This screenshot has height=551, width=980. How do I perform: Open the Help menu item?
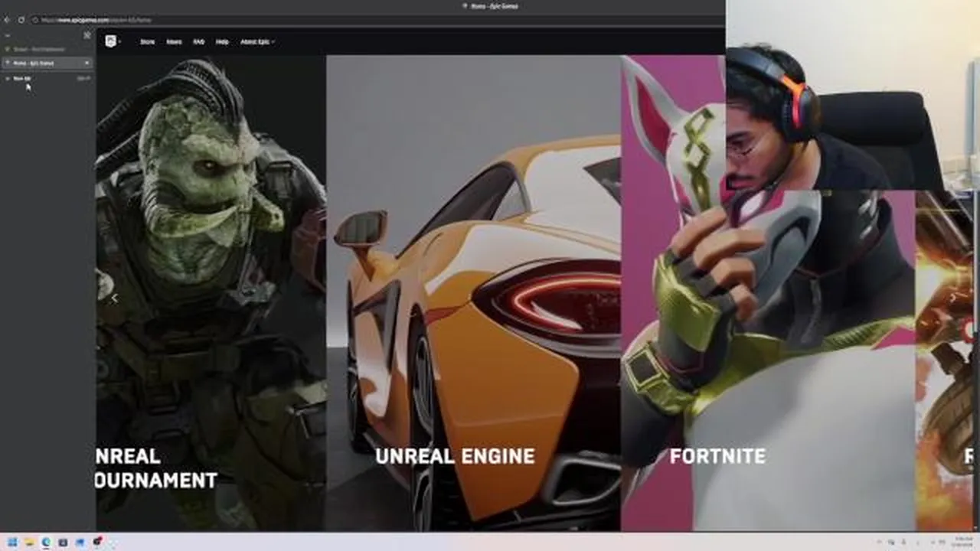point(222,41)
